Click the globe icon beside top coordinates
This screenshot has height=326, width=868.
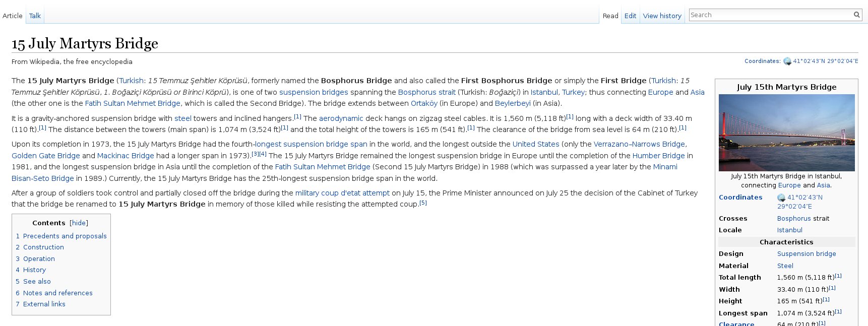point(787,61)
